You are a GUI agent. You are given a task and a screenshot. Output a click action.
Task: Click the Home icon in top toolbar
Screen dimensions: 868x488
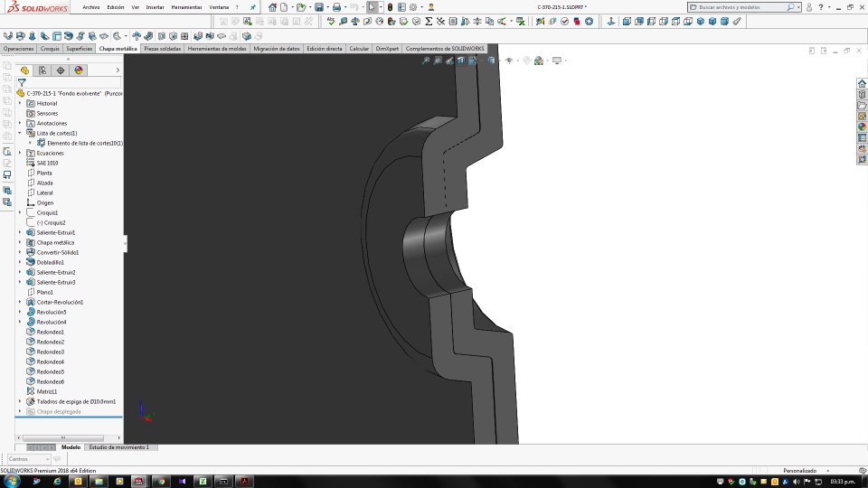tap(272, 7)
